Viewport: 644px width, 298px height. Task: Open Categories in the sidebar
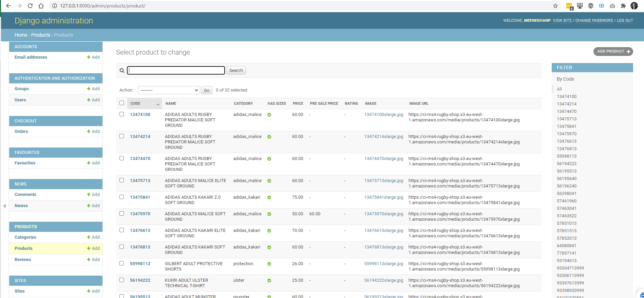pyautogui.click(x=25, y=237)
